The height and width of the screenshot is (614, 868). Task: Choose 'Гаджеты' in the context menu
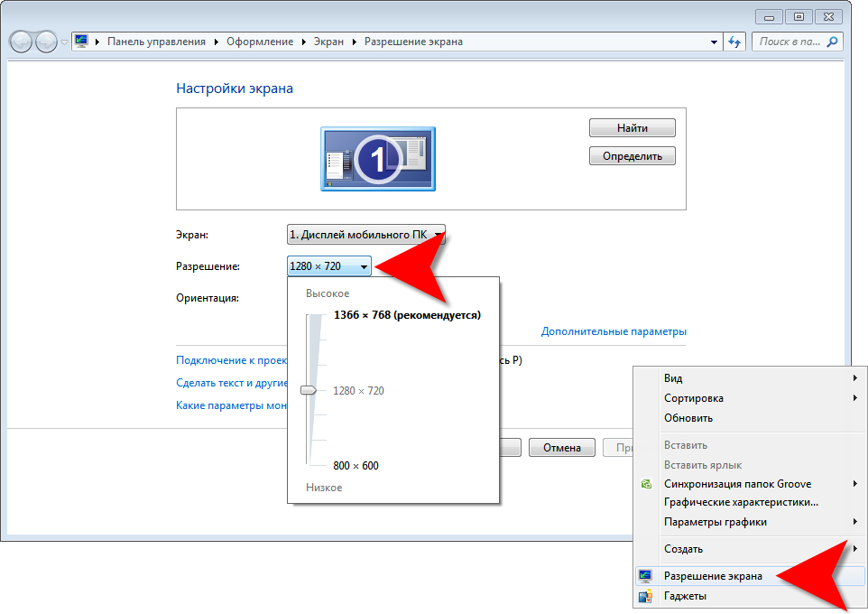750,596
